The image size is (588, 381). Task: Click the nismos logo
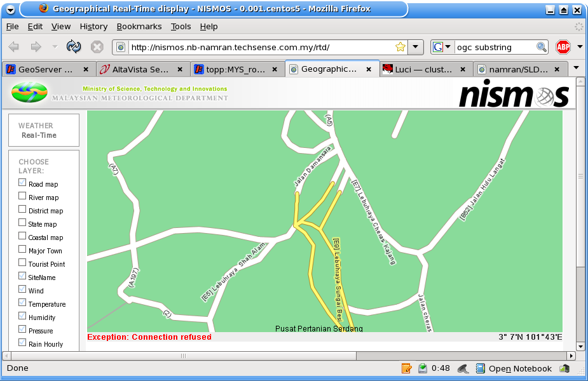[513, 94]
